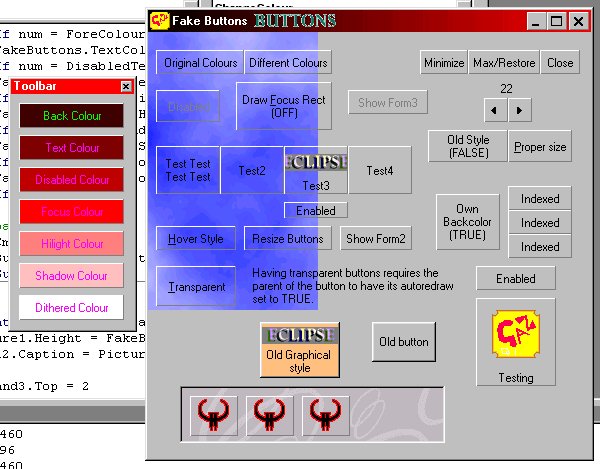Click the Max/Restore button

(x=504, y=62)
